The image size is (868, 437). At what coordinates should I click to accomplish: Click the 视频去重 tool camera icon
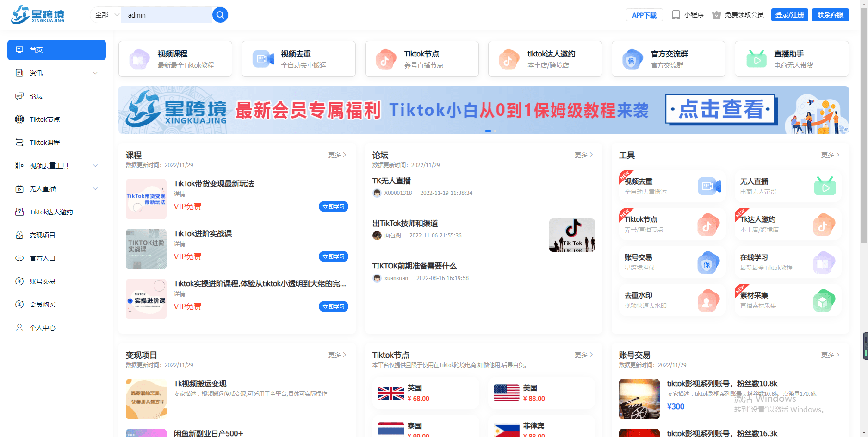[x=709, y=186]
